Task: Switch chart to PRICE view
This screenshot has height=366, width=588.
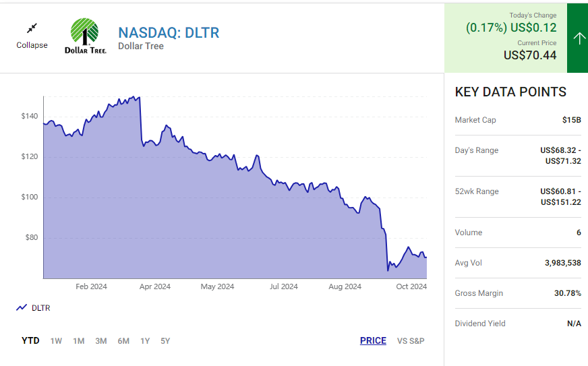Action: (x=373, y=340)
